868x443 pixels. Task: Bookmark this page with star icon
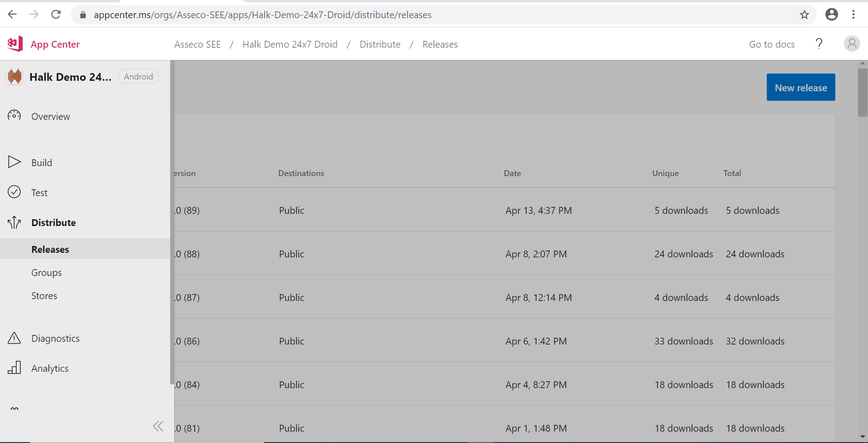click(x=804, y=15)
